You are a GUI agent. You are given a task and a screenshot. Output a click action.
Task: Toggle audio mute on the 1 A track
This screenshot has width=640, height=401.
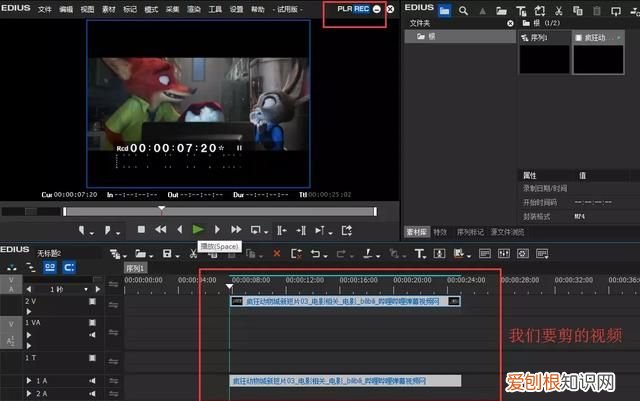(x=92, y=381)
